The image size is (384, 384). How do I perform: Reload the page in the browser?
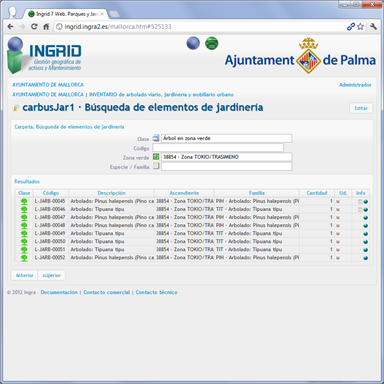34,27
